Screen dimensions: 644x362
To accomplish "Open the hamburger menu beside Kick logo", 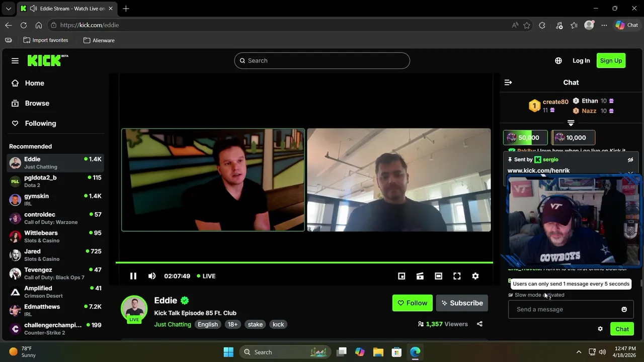I will pyautogui.click(x=15, y=61).
